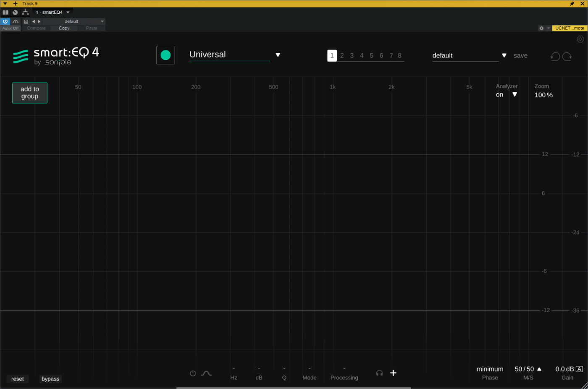
Task: Select state slot 5
Action: click(x=371, y=55)
